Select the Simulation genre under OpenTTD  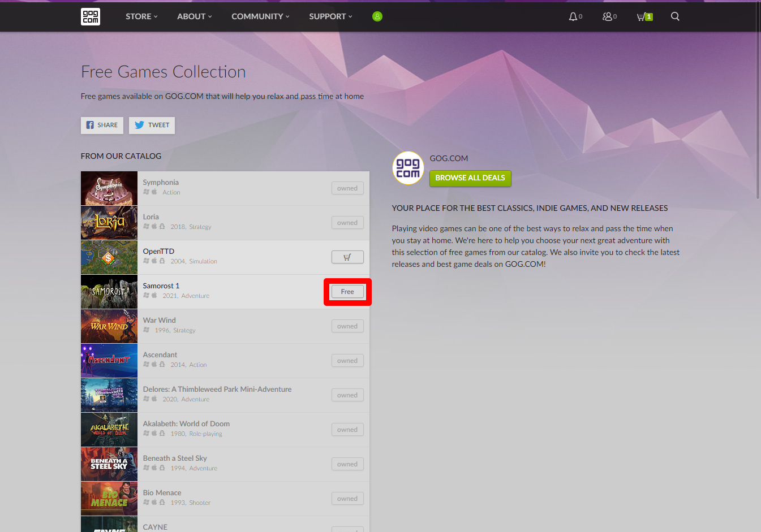point(203,261)
